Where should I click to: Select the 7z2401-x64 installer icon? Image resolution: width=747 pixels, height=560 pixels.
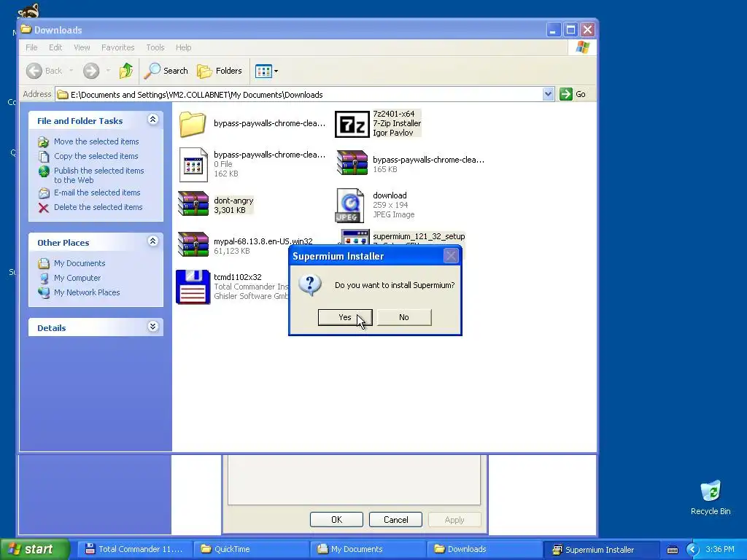[x=352, y=124]
